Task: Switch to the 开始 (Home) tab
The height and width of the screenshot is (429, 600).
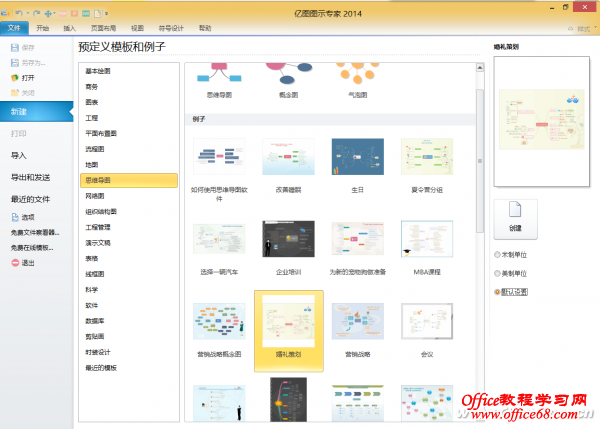Action: pos(42,28)
